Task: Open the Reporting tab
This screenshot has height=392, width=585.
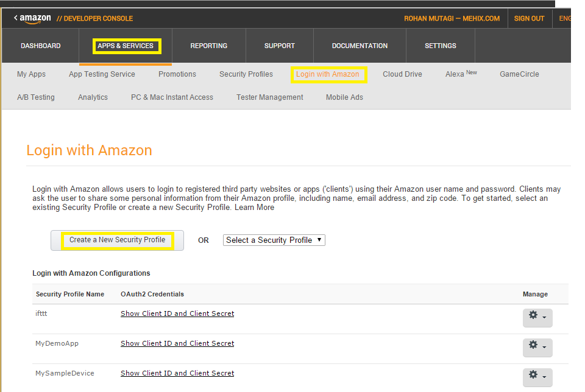Action: click(x=208, y=46)
